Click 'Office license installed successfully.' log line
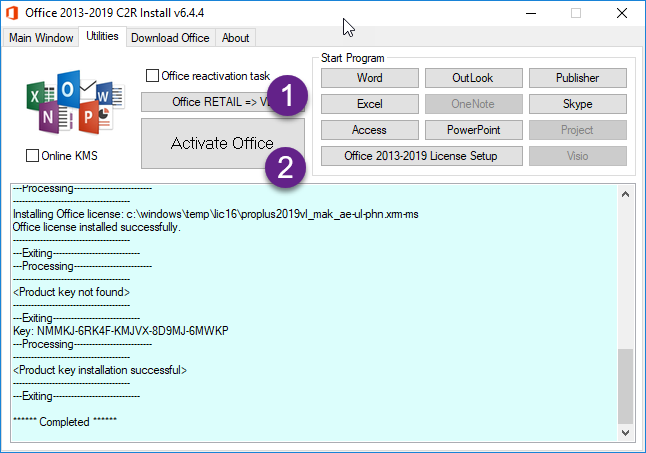 (x=96, y=227)
